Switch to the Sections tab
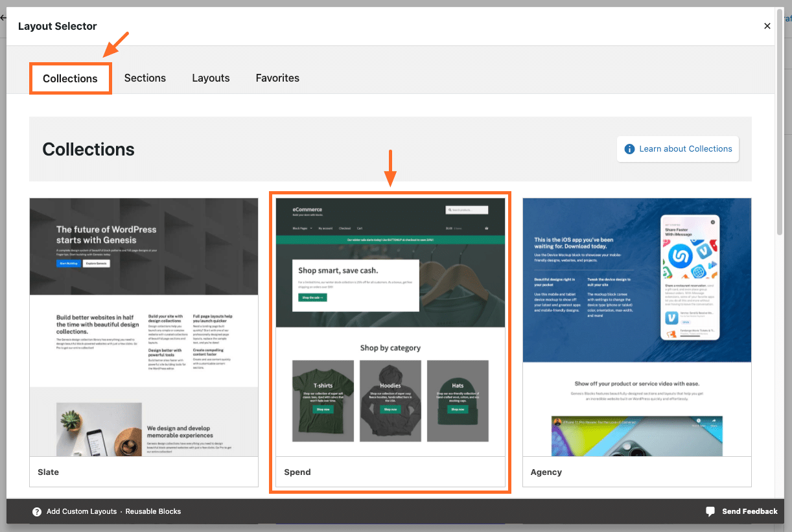 (145, 78)
